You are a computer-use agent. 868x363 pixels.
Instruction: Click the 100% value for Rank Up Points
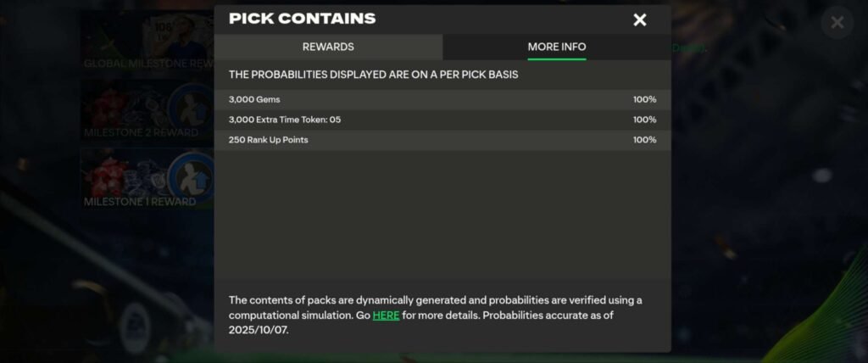pyautogui.click(x=644, y=140)
